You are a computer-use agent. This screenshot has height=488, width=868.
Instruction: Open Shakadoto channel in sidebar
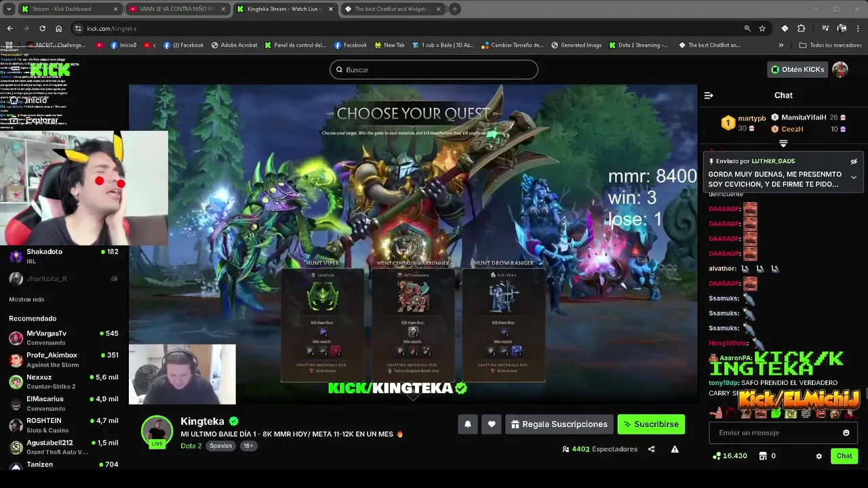(x=64, y=256)
